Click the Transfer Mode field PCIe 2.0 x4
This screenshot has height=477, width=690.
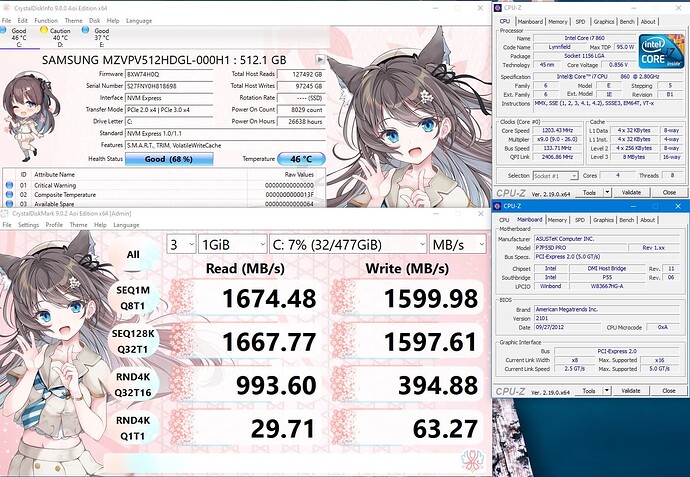169,110
